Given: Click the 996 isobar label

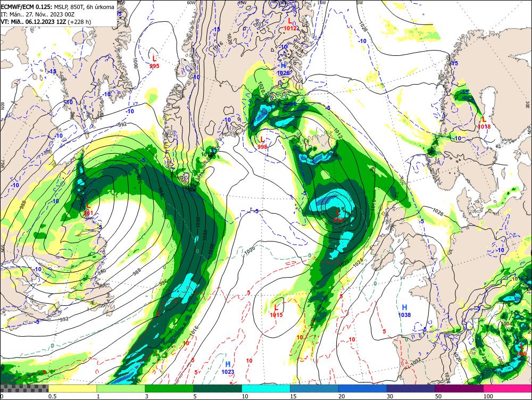Looking at the screenshot, I should click(x=163, y=282).
